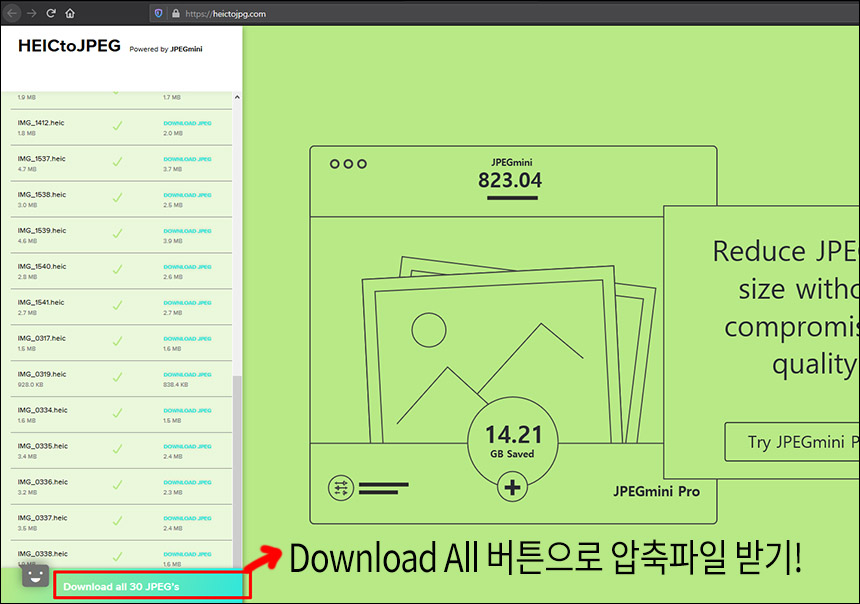860x604 pixels.
Task: Download JPEG for IMG_1540.heic
Action: 187,267
